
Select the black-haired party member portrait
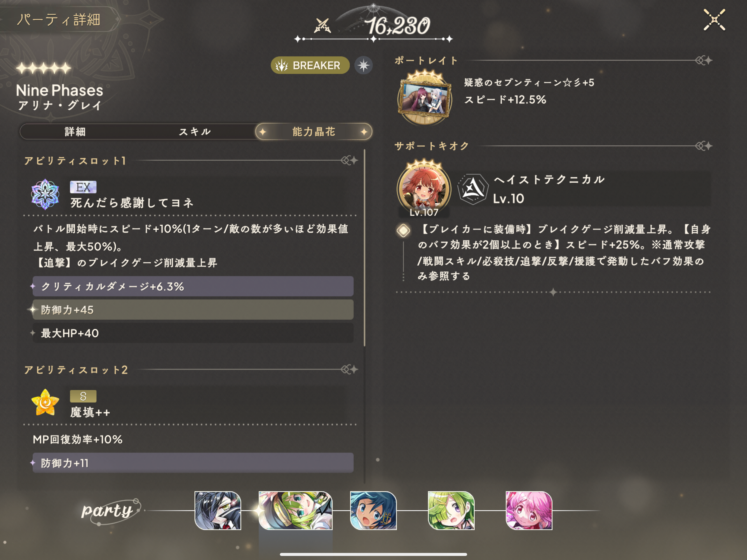pos(218,510)
